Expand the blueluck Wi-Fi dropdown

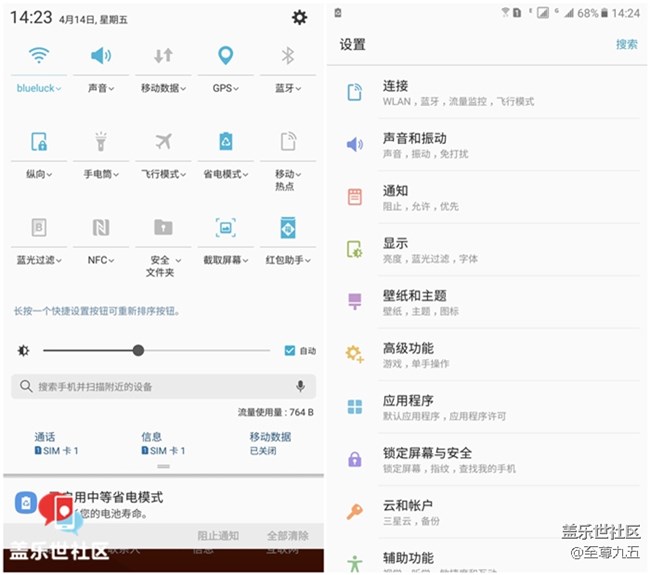(x=39, y=88)
